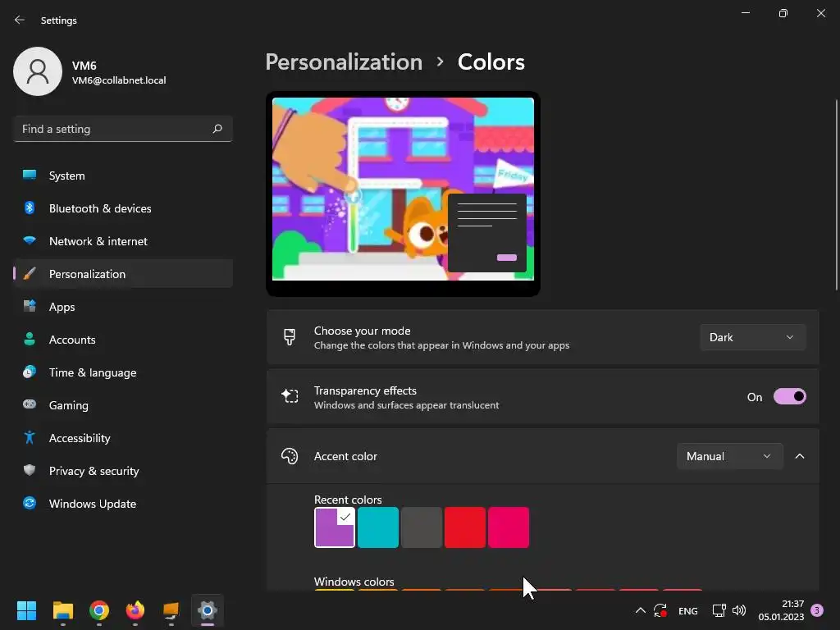Click the VM6 account name
The image size is (840, 630).
point(84,66)
